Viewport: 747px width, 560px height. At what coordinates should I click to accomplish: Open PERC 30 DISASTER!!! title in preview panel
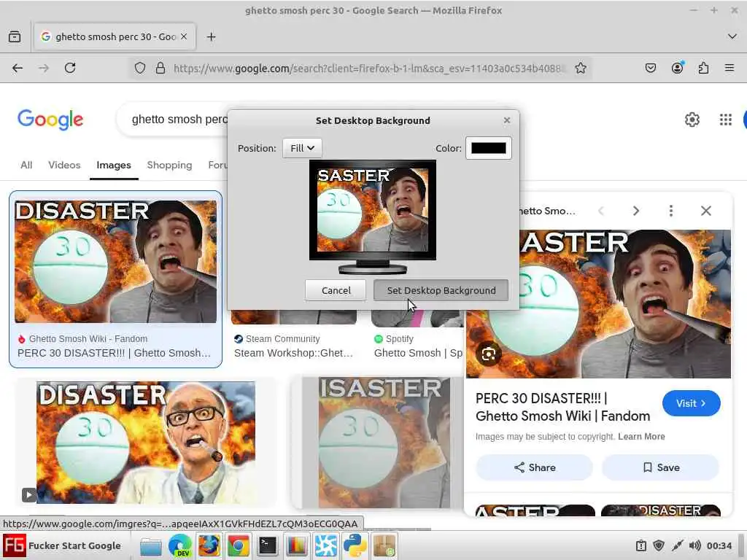click(x=562, y=407)
